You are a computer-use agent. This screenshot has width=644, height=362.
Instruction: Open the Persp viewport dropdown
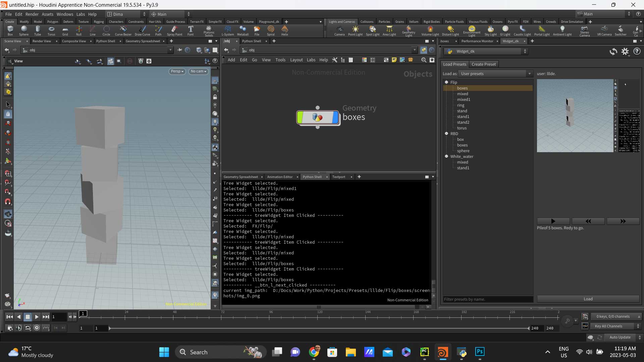(177, 71)
